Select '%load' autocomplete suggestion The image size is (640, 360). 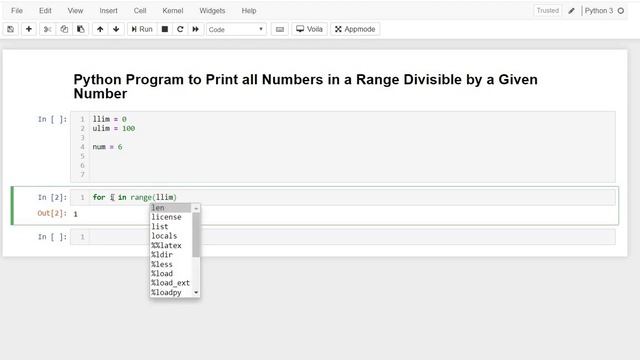click(x=171, y=273)
